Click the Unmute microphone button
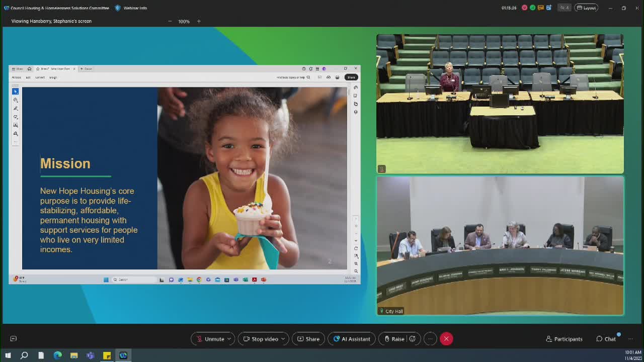The height and width of the screenshot is (362, 644). click(210, 339)
